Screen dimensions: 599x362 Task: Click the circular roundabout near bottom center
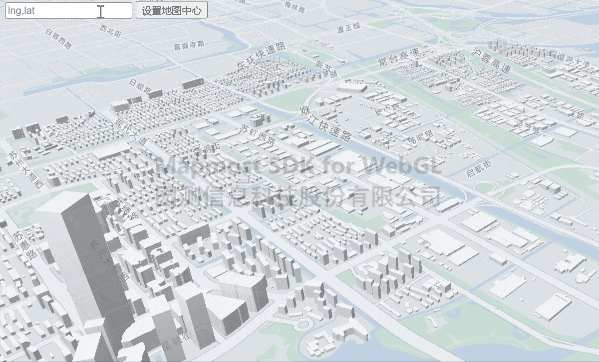point(304,325)
